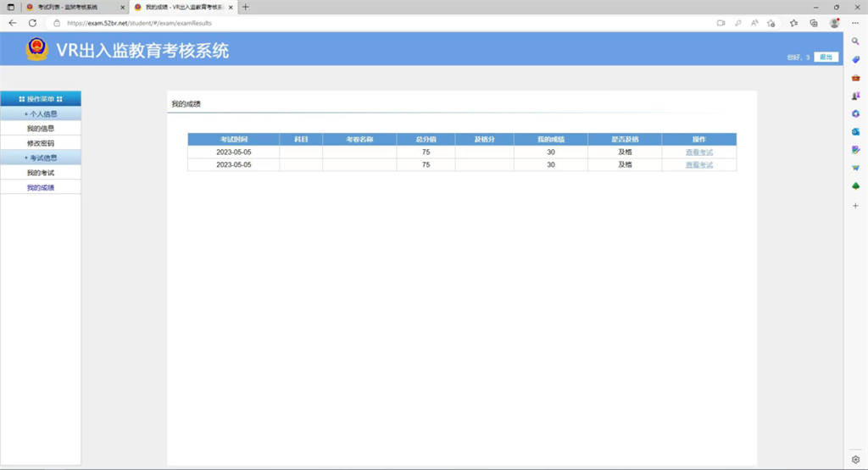Refresh the page with the reload icon

[32, 23]
